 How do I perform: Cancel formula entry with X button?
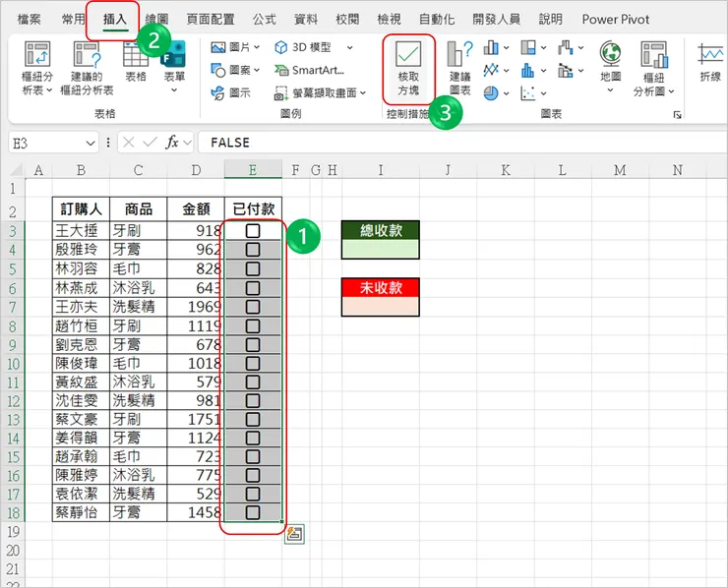[129, 143]
